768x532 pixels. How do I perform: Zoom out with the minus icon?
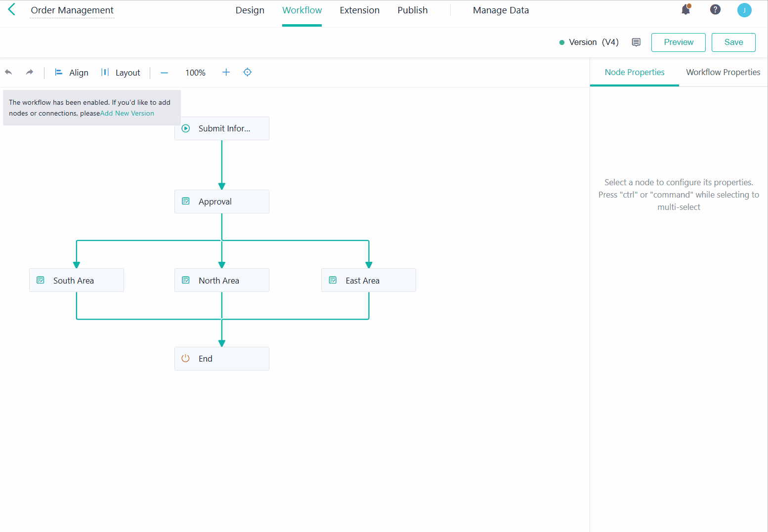click(x=165, y=73)
